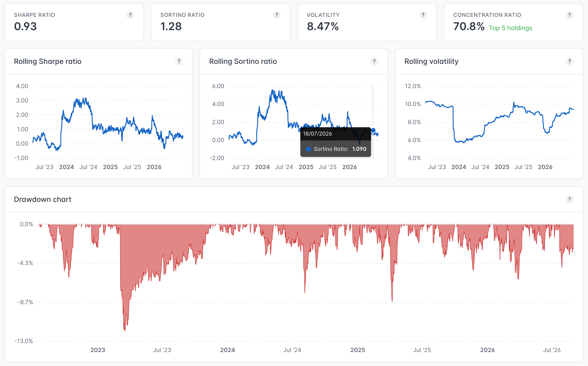Viewport: 588px width, 366px height.
Task: Click the -4.3% label on the drawdown axis
Action: tap(25, 263)
